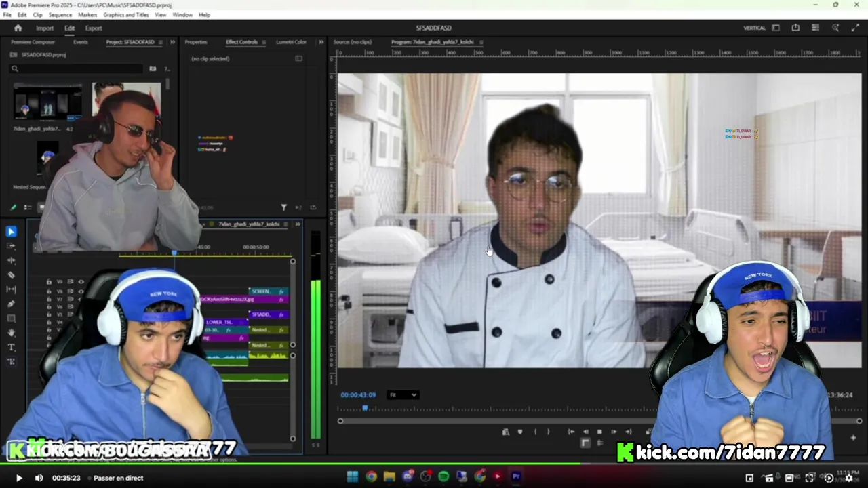Toggle lock on track V6
Screen dimensions: 868x488
click(x=49, y=307)
